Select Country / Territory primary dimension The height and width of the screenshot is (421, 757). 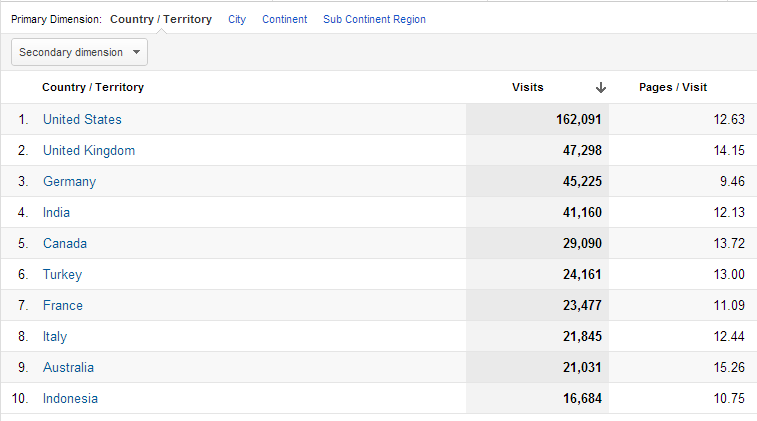[x=160, y=19]
